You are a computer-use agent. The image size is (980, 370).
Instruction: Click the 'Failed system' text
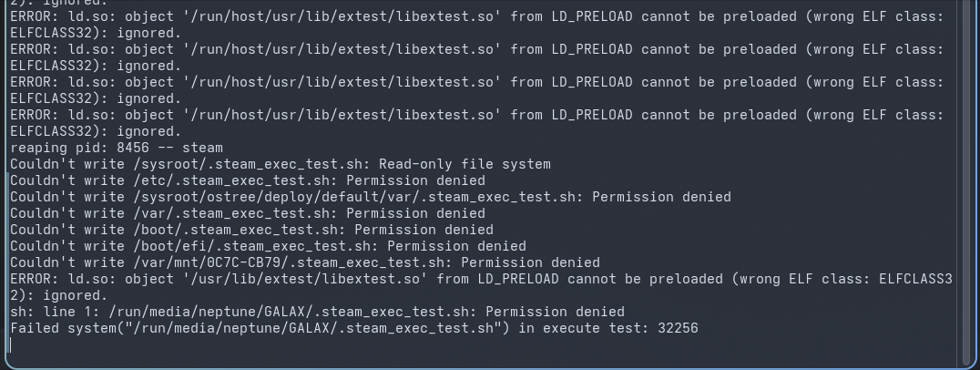[64, 328]
